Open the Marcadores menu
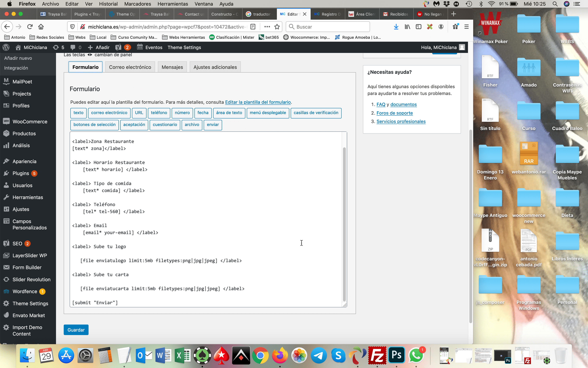The image size is (588, 368). point(138,4)
